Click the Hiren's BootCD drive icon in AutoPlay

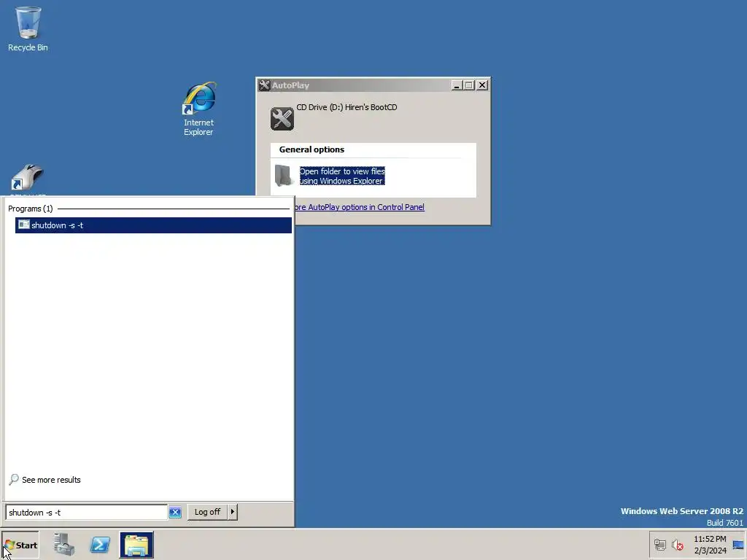[x=282, y=119]
